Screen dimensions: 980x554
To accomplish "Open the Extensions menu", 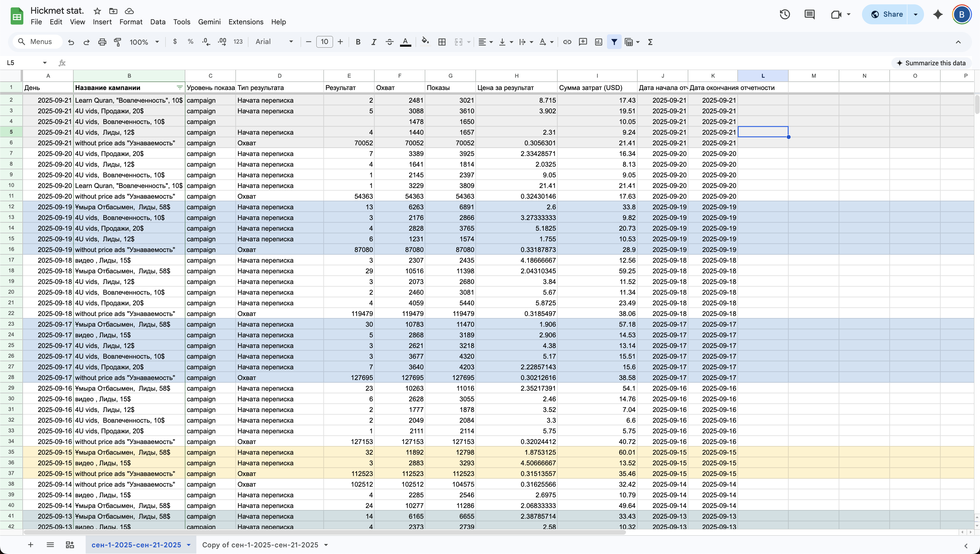I will (246, 22).
